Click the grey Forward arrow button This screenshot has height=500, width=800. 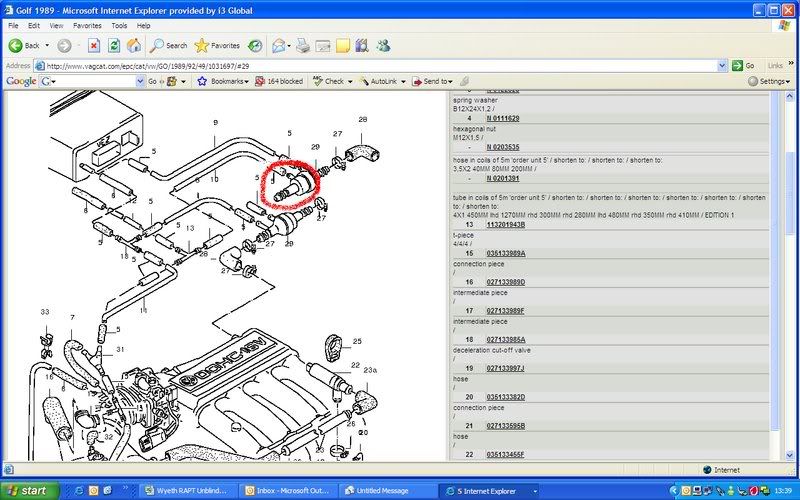click(x=64, y=45)
